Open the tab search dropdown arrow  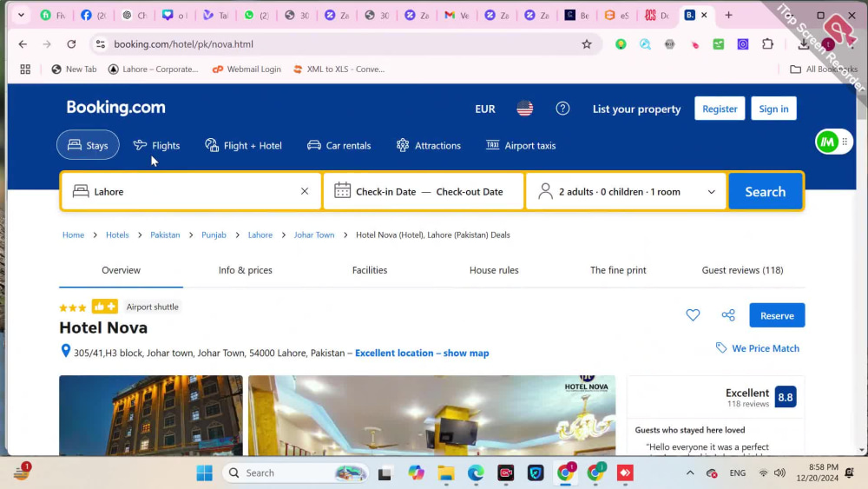click(21, 16)
